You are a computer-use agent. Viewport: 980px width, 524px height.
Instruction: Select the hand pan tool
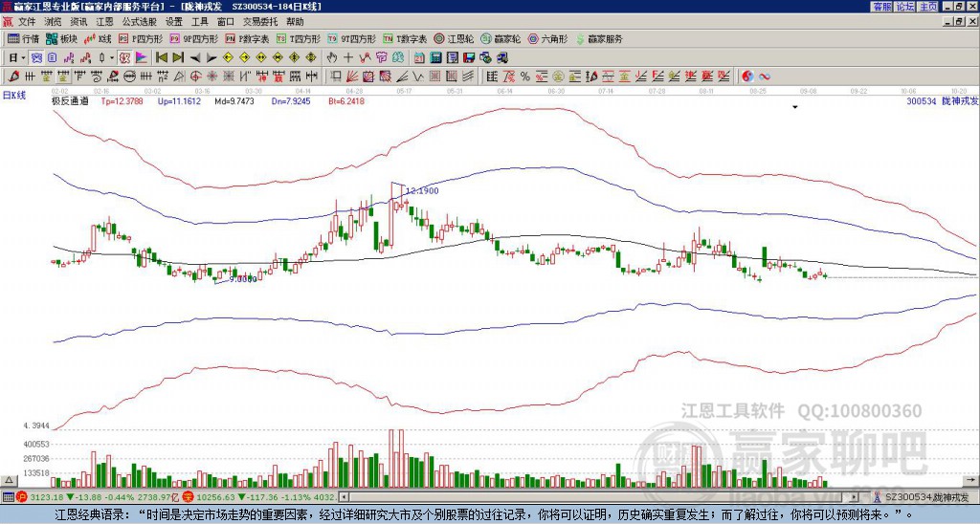332,58
